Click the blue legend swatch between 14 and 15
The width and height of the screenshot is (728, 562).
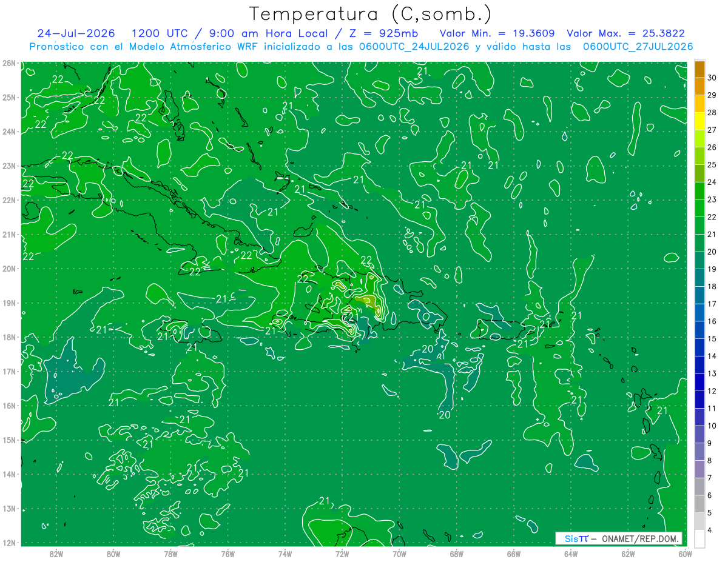pos(699,347)
